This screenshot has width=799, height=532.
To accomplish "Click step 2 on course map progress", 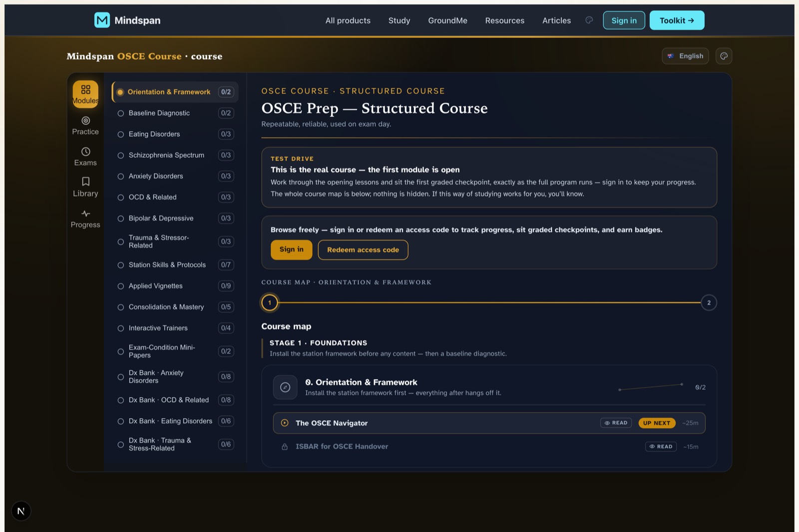I will 709,302.
